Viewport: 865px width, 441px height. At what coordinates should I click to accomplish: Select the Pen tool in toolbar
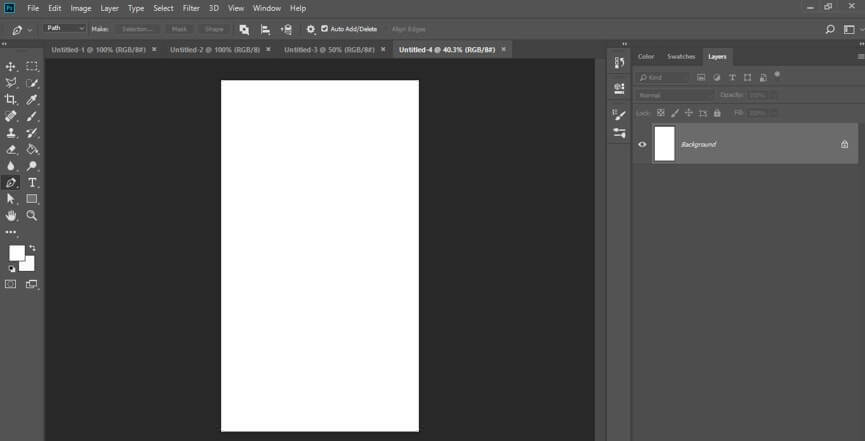[x=10, y=183]
